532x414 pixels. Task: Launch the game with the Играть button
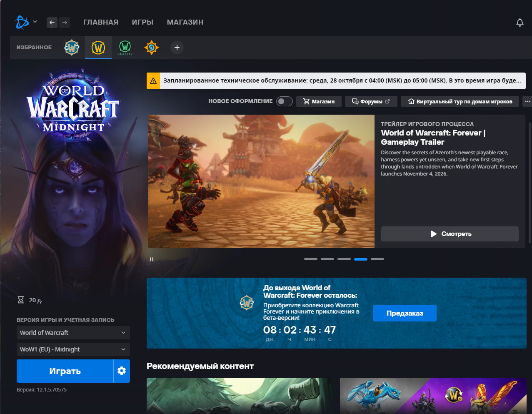(65, 371)
